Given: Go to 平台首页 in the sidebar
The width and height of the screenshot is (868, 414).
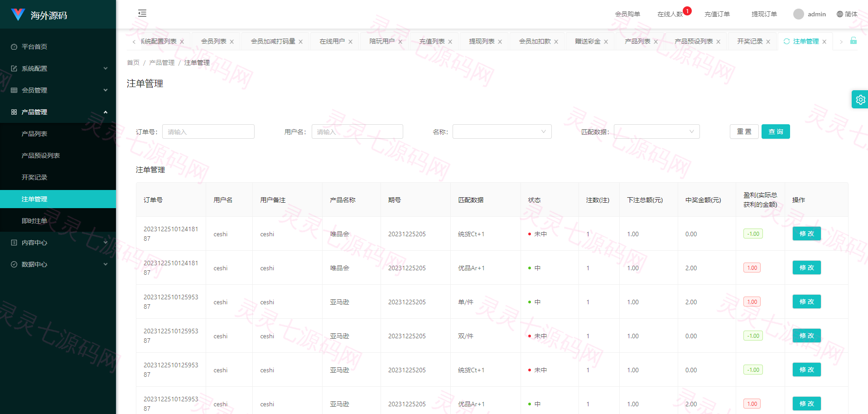Looking at the screenshot, I should point(58,47).
